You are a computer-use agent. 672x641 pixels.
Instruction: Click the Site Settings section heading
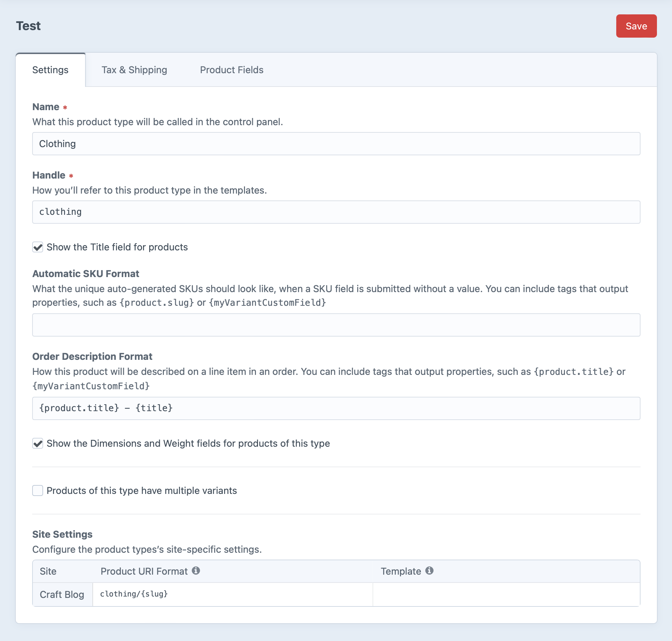coord(62,534)
